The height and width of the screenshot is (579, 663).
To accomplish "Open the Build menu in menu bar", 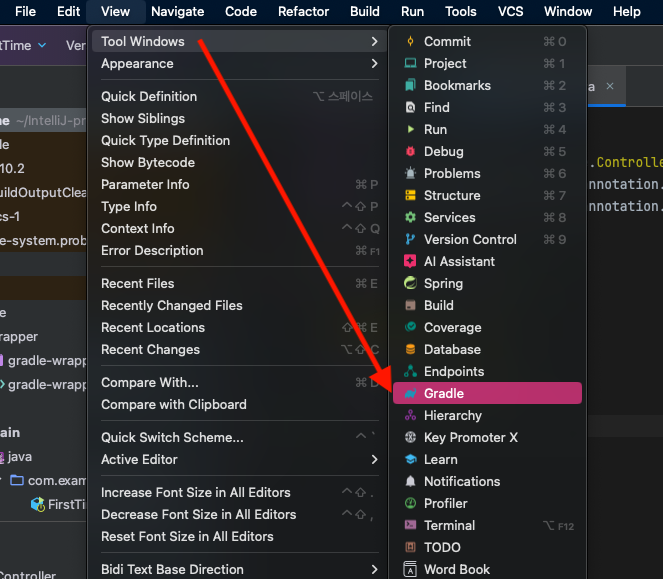I will pos(364,11).
